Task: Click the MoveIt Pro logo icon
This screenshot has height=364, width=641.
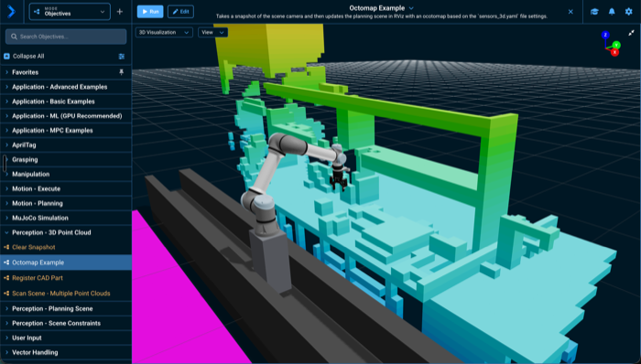Action: coord(11,11)
